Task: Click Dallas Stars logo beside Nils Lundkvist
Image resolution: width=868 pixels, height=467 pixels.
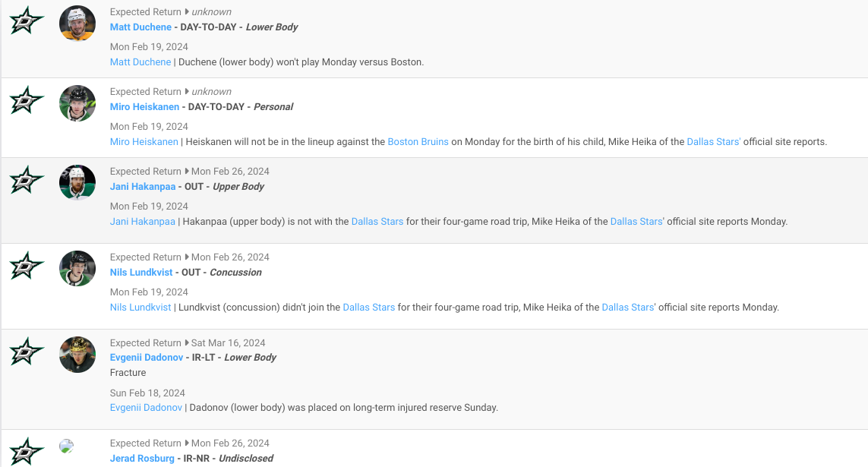Action: (x=27, y=266)
